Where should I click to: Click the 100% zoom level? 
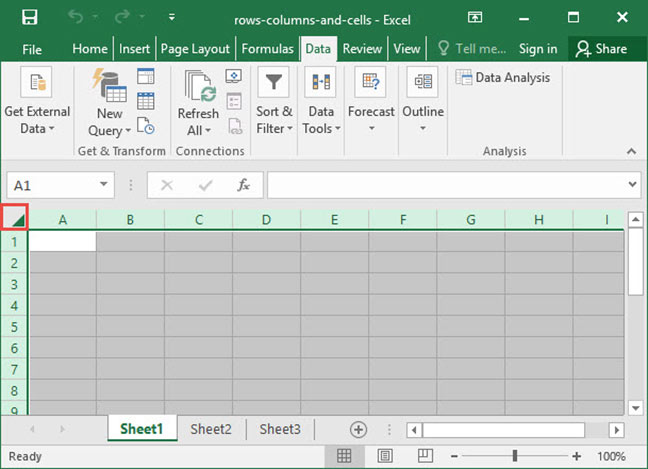[x=611, y=456]
